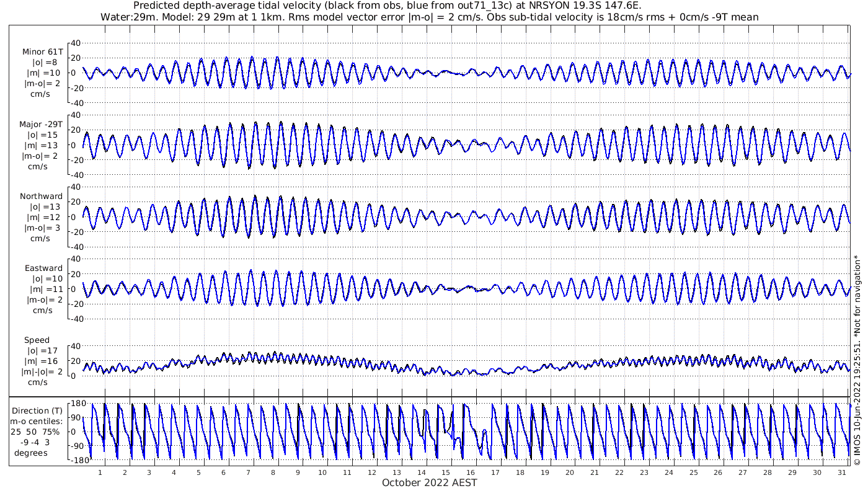Click day '22' on the date axis
The height and width of the screenshot is (496, 868).
(619, 472)
